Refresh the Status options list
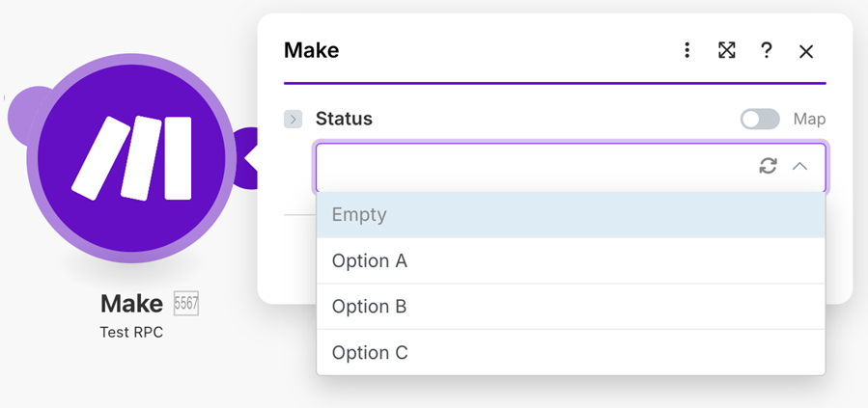Viewport: 868px width, 408px height. pyautogui.click(x=768, y=166)
